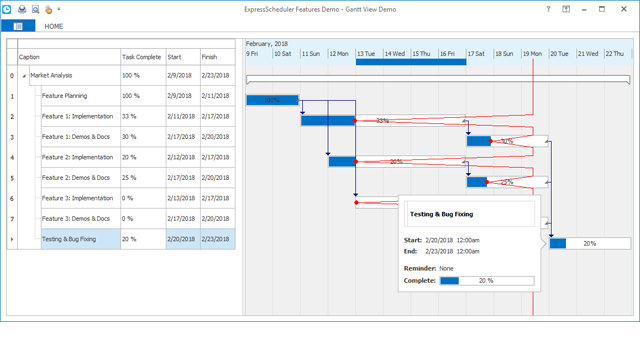Switch to the HOME ribbon tab
Screen dimensions: 640x360
54,26
